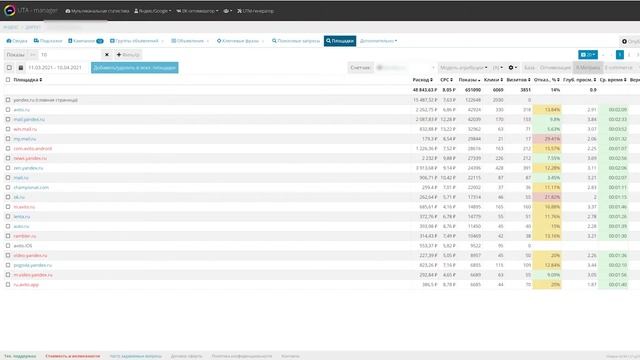The height and width of the screenshot is (360, 640).
Task: Open the avito.ru site link
Action: pyautogui.click(x=21, y=109)
